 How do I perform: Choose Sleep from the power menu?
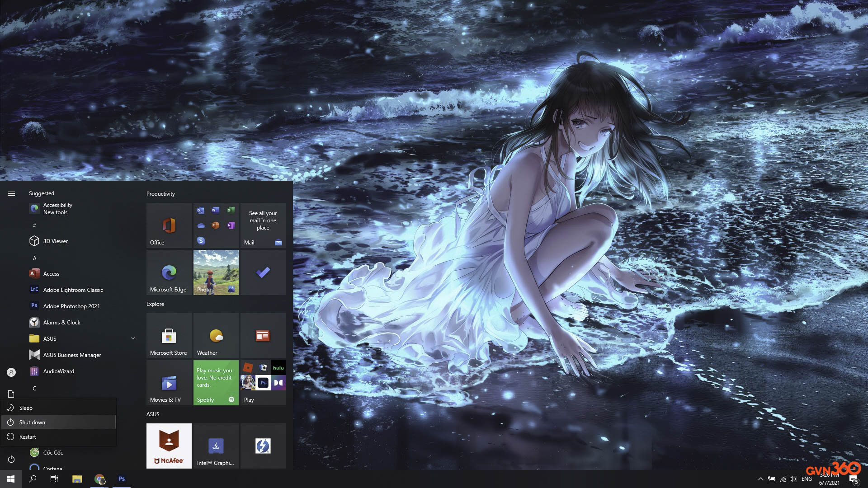click(x=58, y=408)
